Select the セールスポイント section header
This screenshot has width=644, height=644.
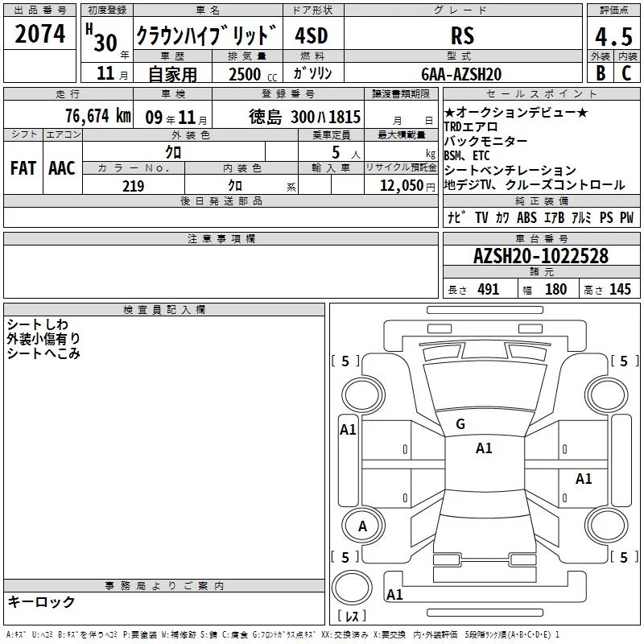coord(541,93)
